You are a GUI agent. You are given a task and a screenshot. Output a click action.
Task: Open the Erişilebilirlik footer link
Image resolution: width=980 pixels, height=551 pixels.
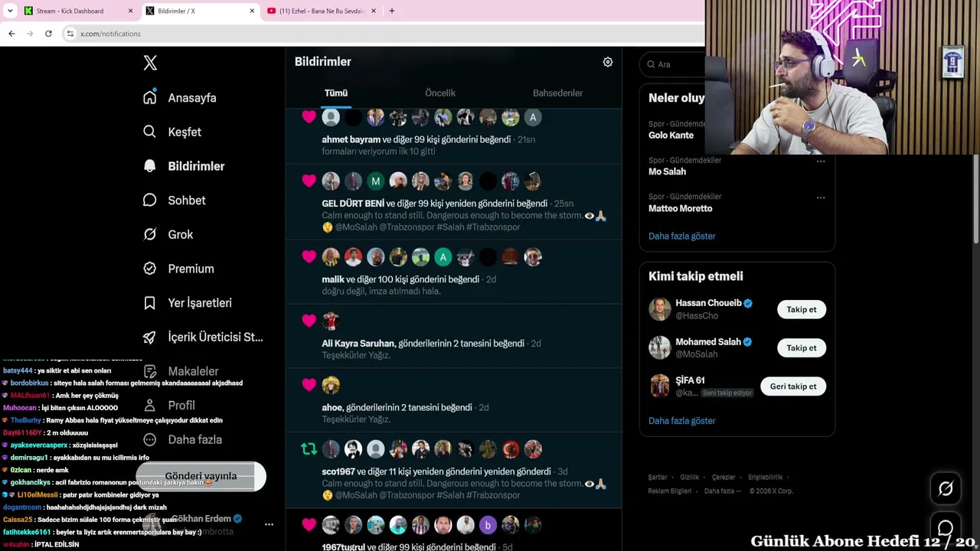pyautogui.click(x=766, y=478)
